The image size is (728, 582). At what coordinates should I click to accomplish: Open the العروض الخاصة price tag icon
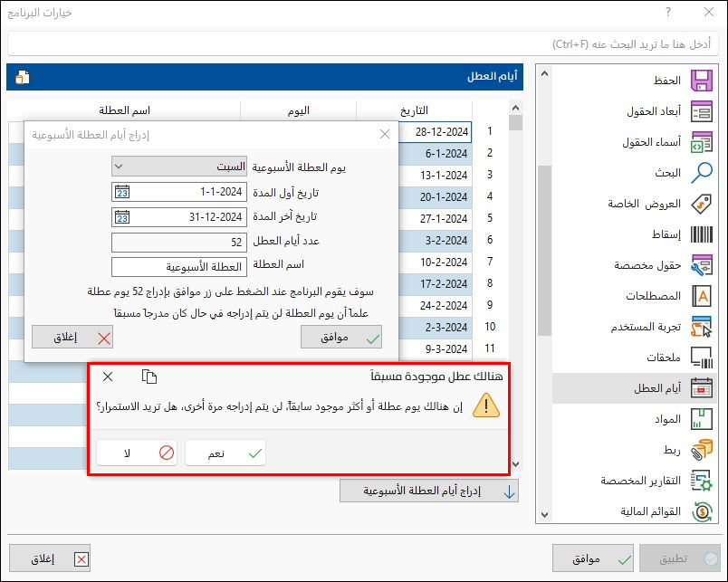tap(701, 204)
